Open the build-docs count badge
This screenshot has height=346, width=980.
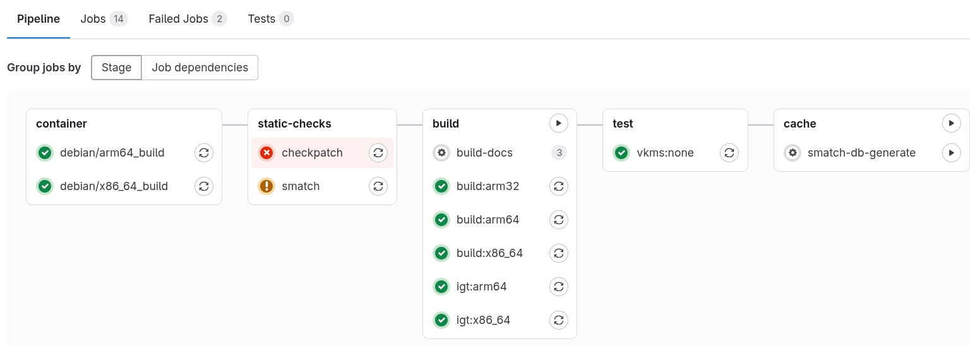[x=558, y=153]
